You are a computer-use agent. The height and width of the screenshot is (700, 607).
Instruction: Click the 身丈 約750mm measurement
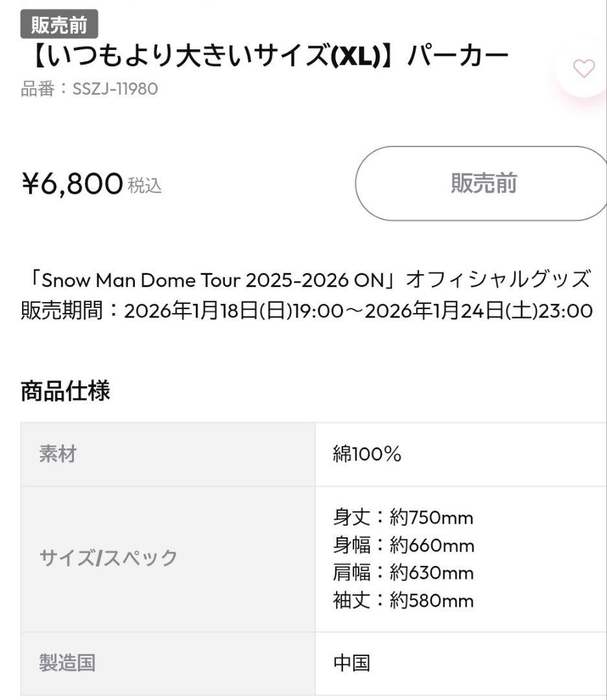403,518
